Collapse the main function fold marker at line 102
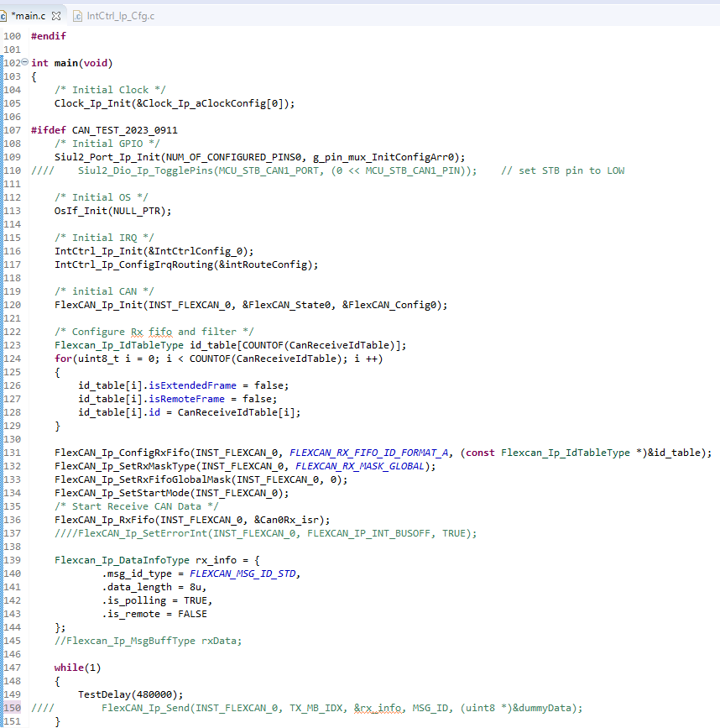This screenshot has width=720, height=728. point(25,62)
